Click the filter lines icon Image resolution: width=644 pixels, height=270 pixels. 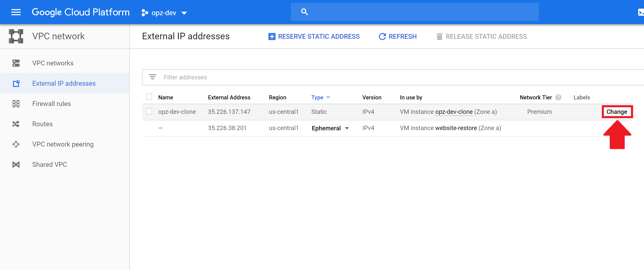coord(152,77)
